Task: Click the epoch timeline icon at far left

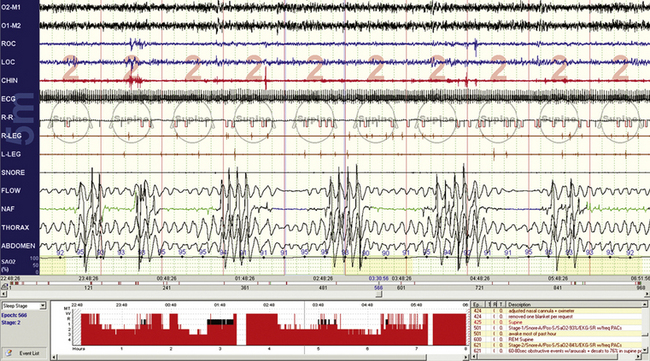Action: [x=4, y=286]
